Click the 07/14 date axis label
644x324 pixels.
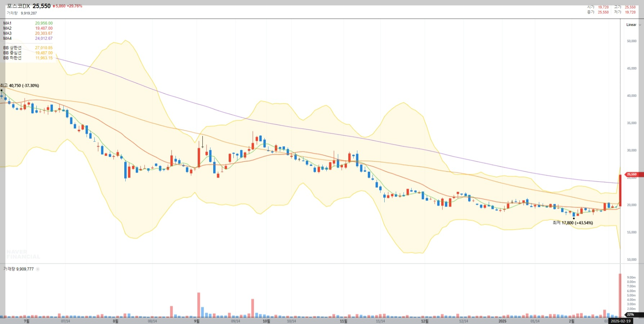click(x=66, y=321)
